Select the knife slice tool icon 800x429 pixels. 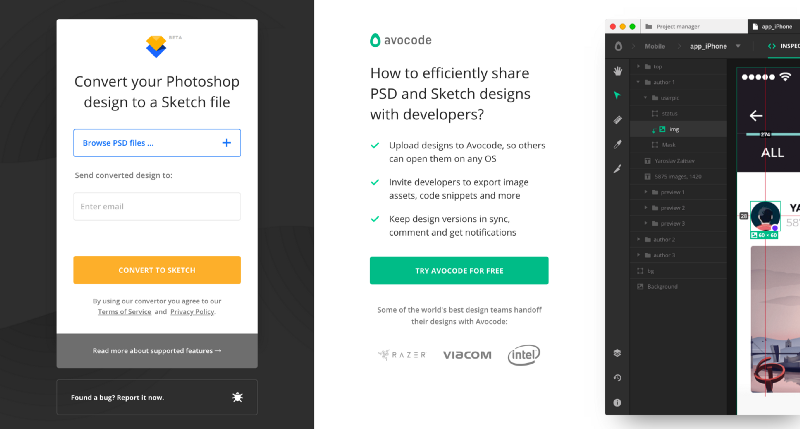[x=617, y=169]
